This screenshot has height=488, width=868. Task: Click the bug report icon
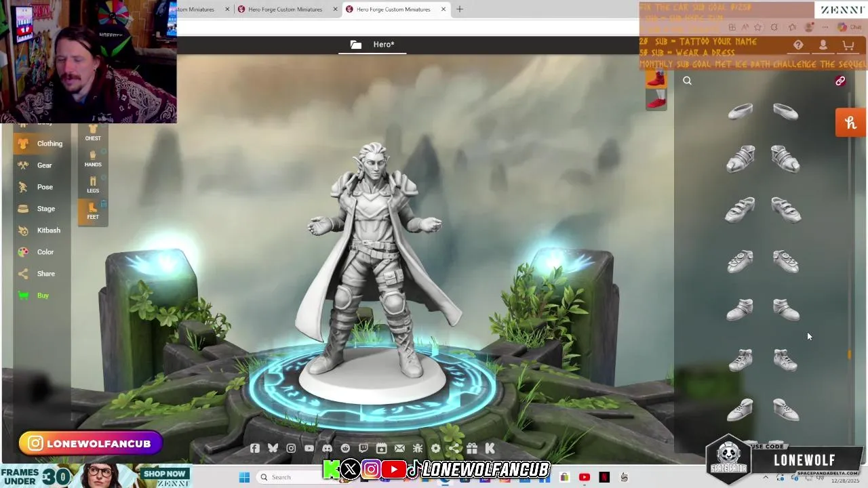pyautogui.click(x=418, y=448)
